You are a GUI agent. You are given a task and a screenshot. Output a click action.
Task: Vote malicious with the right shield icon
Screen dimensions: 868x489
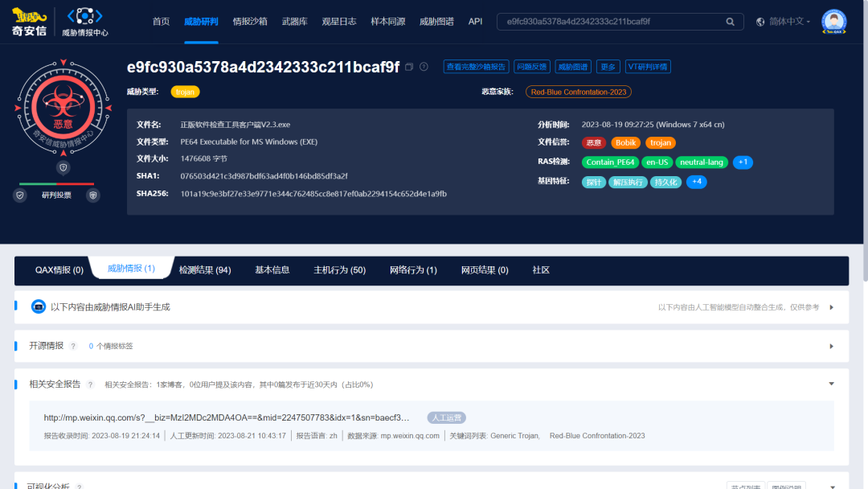93,195
